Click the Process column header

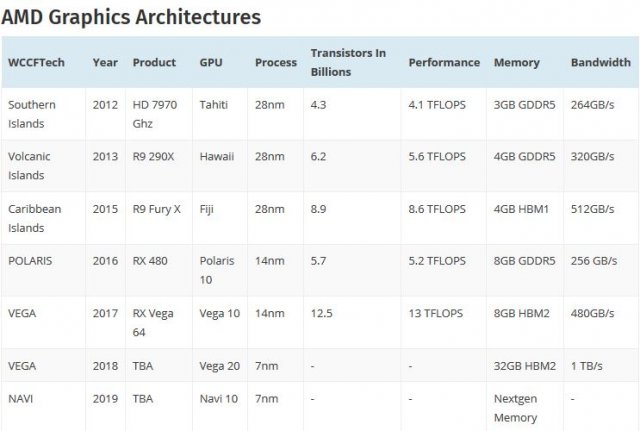click(x=276, y=62)
